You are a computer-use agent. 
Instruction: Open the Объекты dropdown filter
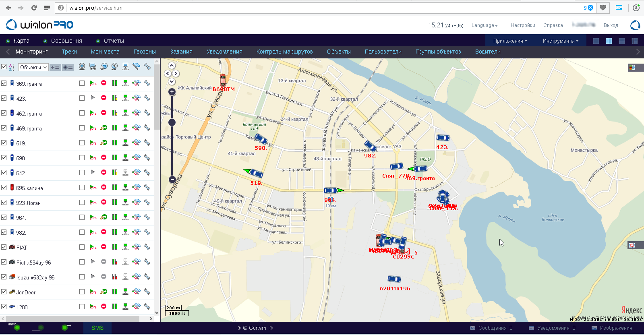click(x=33, y=67)
